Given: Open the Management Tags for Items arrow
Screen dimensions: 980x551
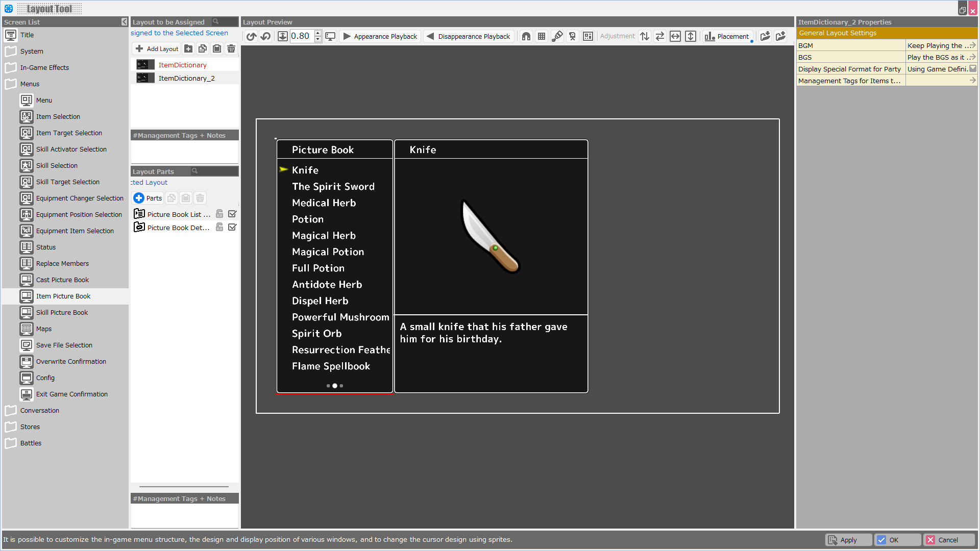Looking at the screenshot, I should coord(973,80).
